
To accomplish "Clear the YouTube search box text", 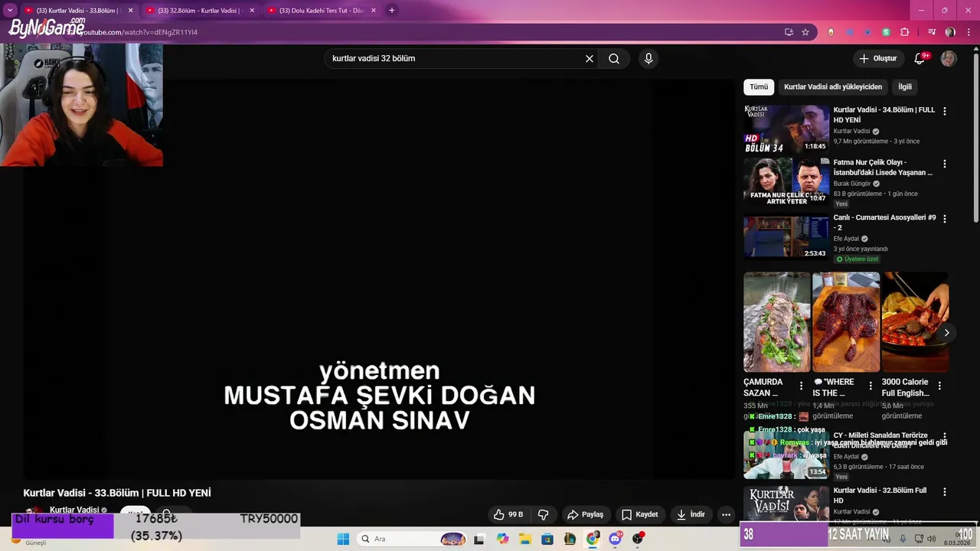I will click(590, 59).
